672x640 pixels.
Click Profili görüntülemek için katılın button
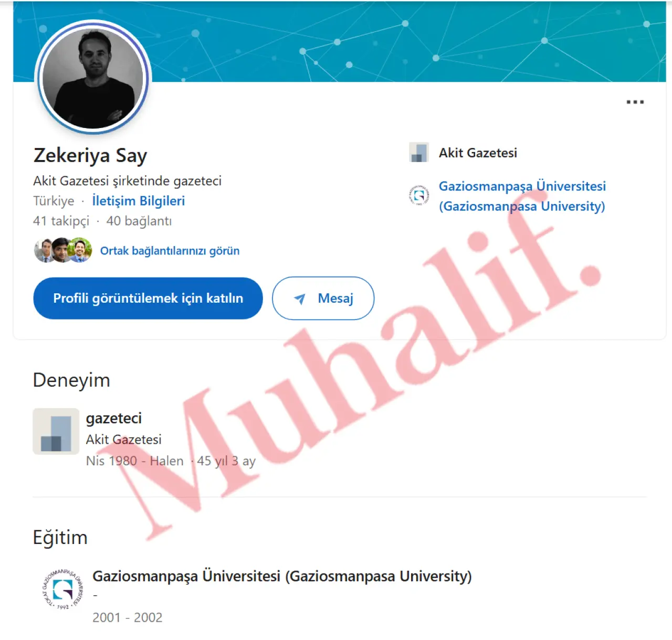(x=148, y=298)
